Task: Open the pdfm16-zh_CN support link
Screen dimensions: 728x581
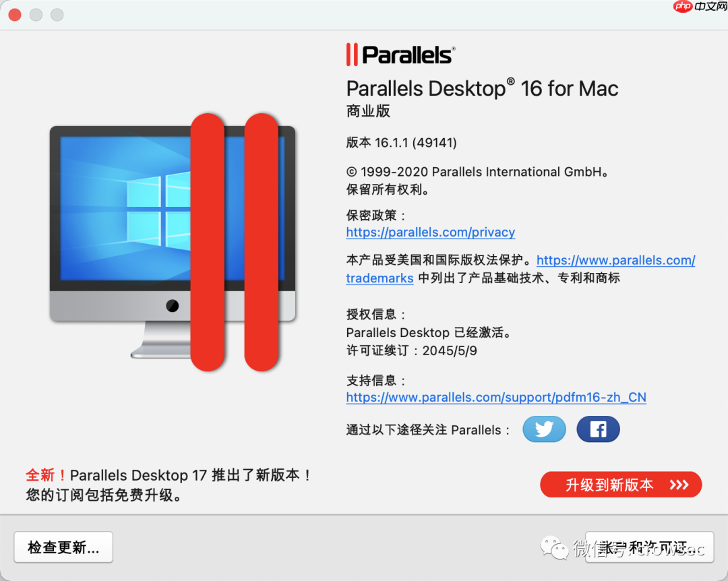Action: [496, 398]
